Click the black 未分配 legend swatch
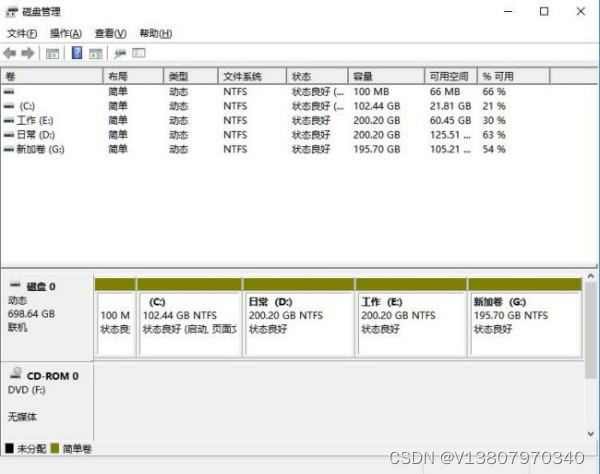This screenshot has height=474, width=600. [x=10, y=448]
